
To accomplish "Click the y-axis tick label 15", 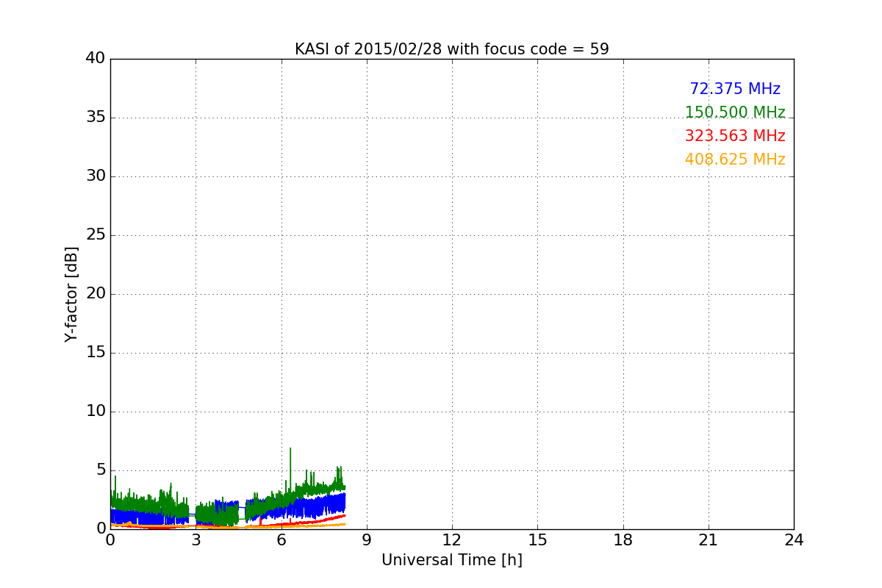I will click(96, 353).
